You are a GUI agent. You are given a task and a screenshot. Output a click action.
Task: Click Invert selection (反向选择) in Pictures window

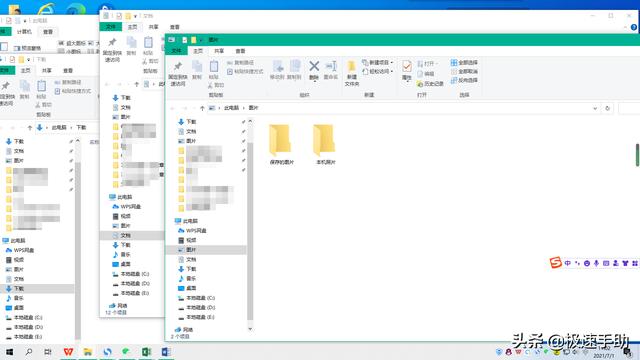[464, 80]
